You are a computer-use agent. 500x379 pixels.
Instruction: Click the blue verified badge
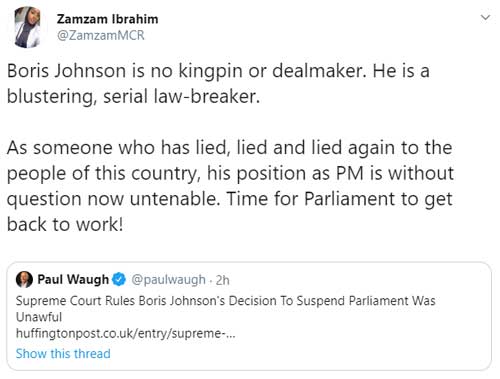coord(119,279)
